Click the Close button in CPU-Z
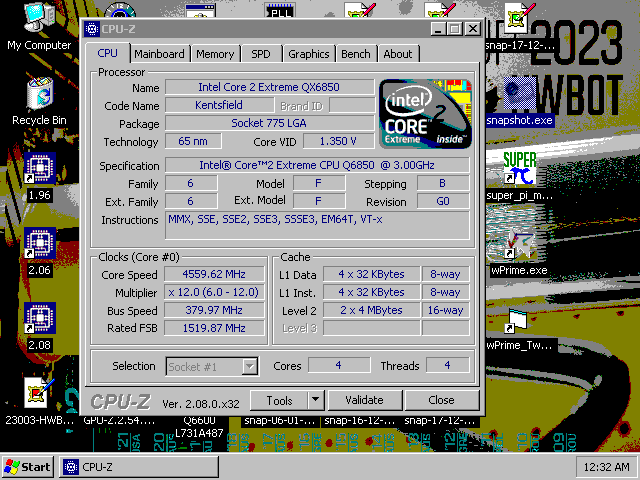The height and width of the screenshot is (480, 640). [x=441, y=400]
